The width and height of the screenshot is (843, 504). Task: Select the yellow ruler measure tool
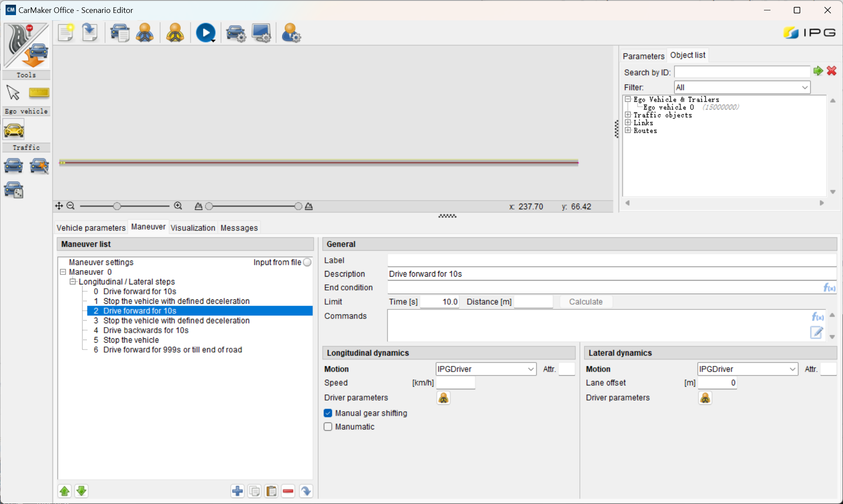39,92
